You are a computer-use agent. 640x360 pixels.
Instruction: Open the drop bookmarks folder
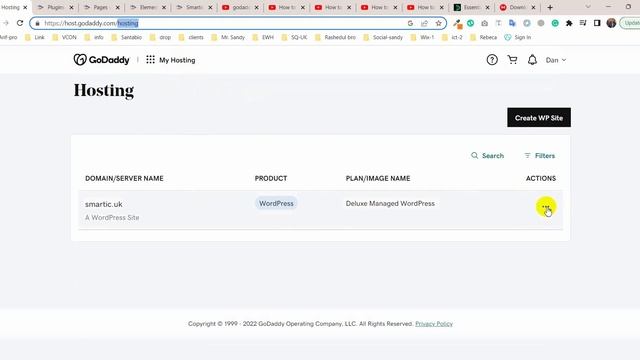point(161,37)
